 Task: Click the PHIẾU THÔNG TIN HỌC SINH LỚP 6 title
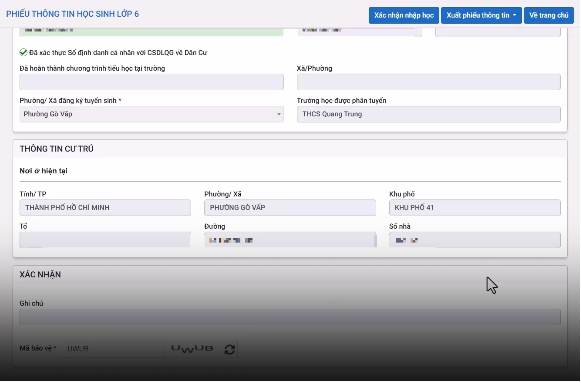73,14
